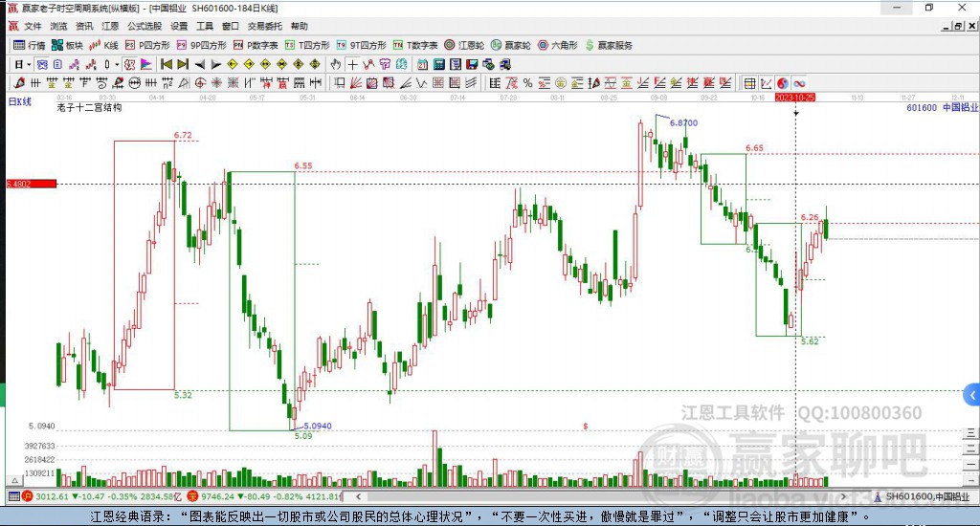This screenshot has height=526, width=980.
Task: Open the T四方形 tool
Action: pos(307,45)
